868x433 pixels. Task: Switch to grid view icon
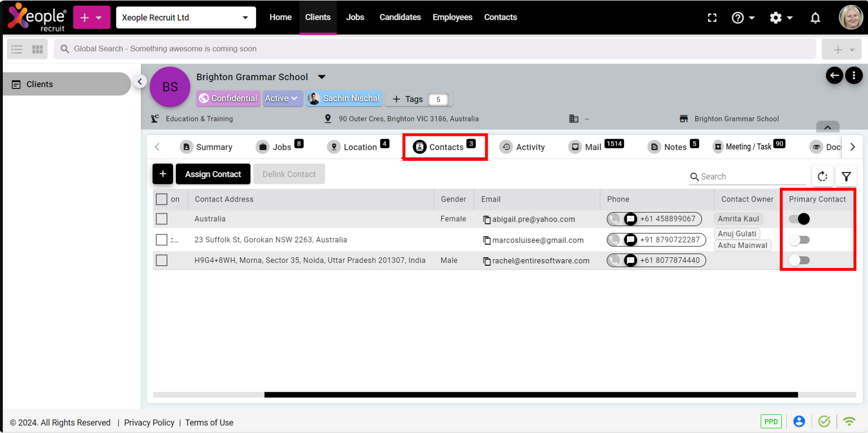coord(38,49)
